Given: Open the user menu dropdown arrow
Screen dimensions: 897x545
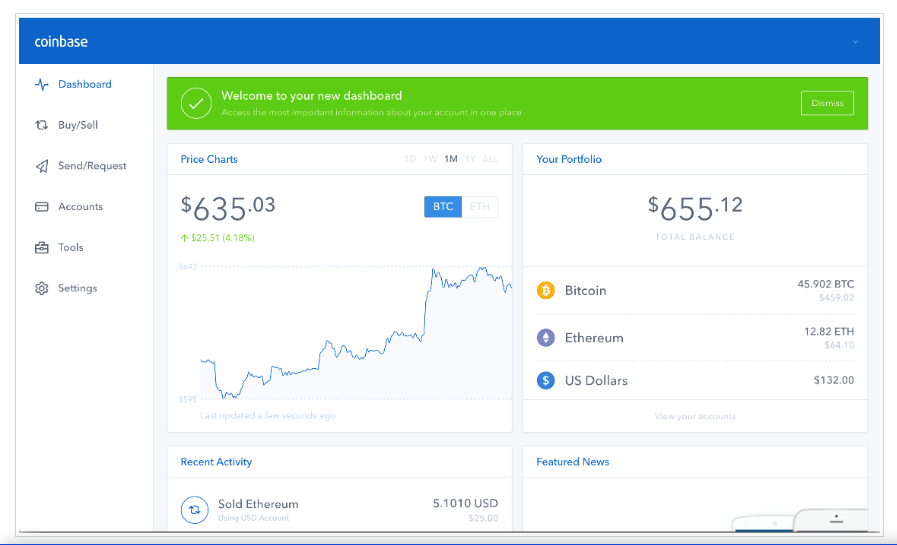Looking at the screenshot, I should [855, 42].
